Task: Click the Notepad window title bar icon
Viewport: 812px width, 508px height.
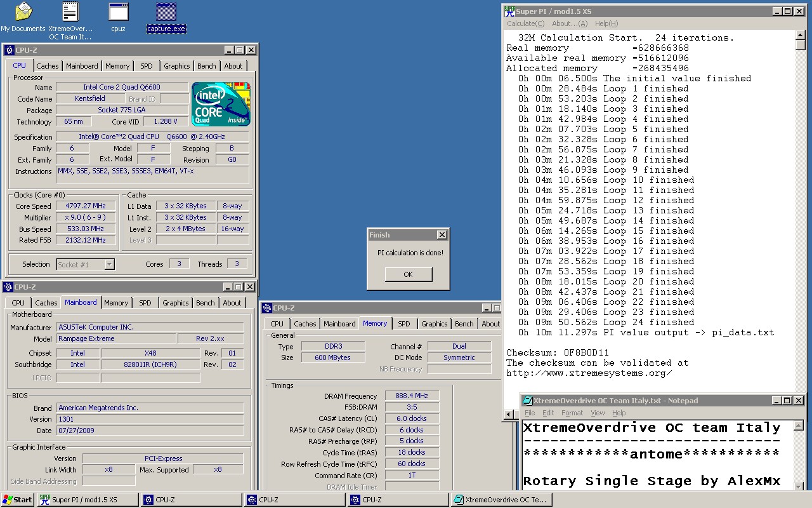Action: pyautogui.click(x=527, y=401)
